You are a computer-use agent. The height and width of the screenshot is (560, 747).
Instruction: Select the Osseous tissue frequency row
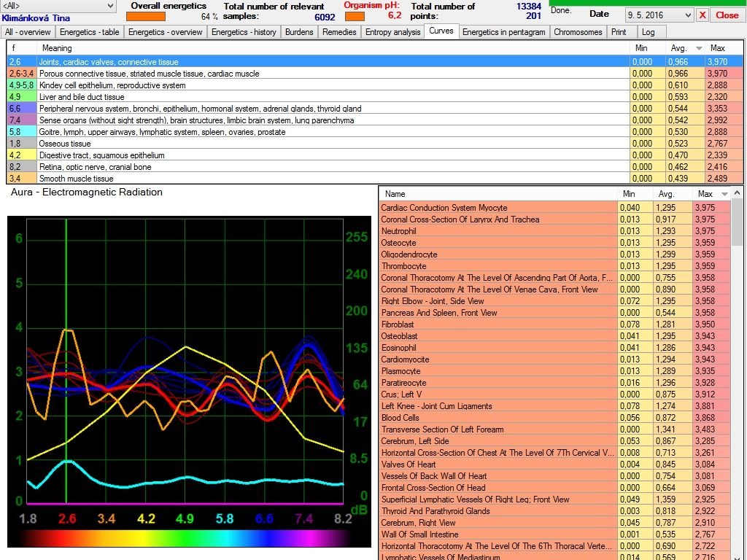(x=65, y=144)
